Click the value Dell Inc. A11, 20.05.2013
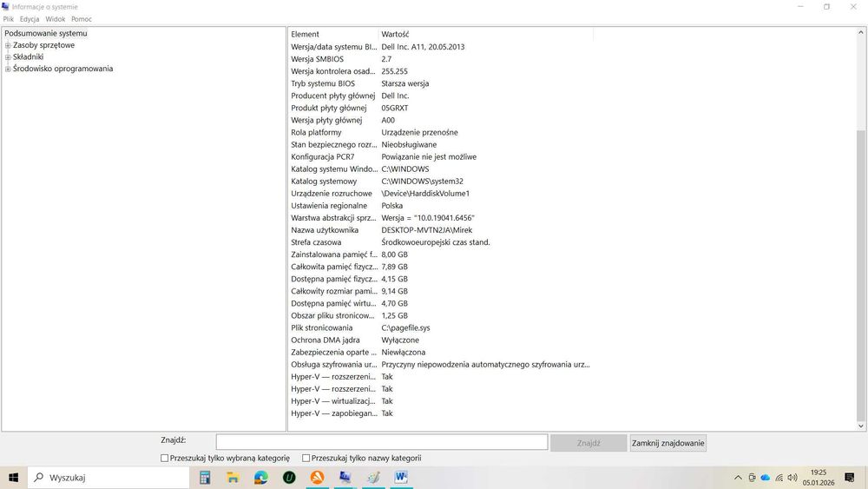This screenshot has width=868, height=489. (423, 47)
